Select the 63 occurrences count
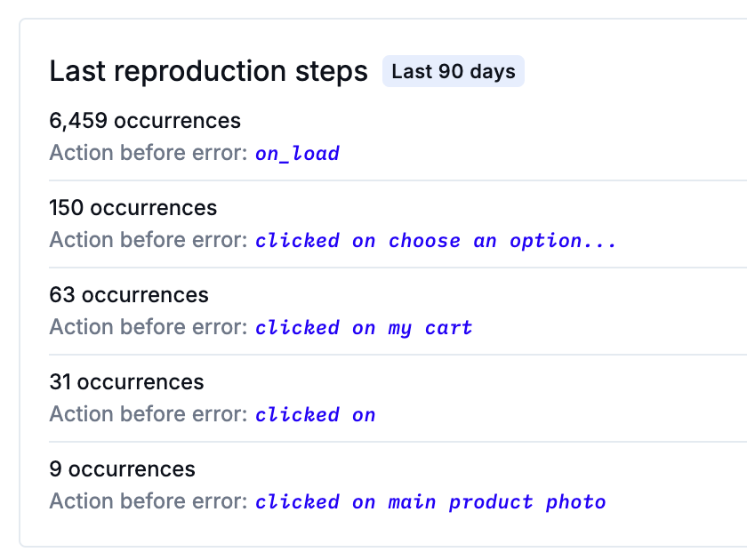 click(x=129, y=295)
